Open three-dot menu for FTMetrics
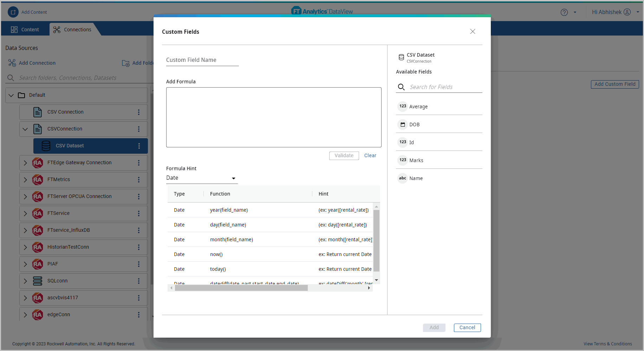The height and width of the screenshot is (351, 644). tap(139, 179)
